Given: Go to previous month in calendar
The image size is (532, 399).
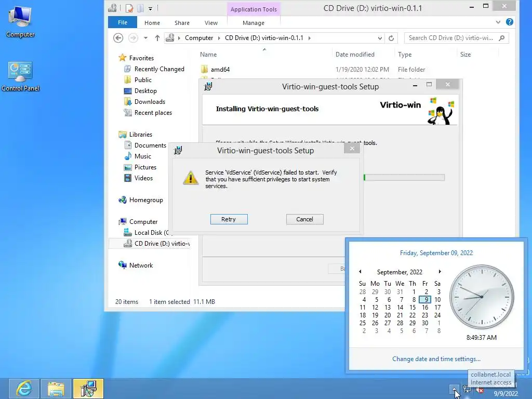Looking at the screenshot, I should click(360, 271).
